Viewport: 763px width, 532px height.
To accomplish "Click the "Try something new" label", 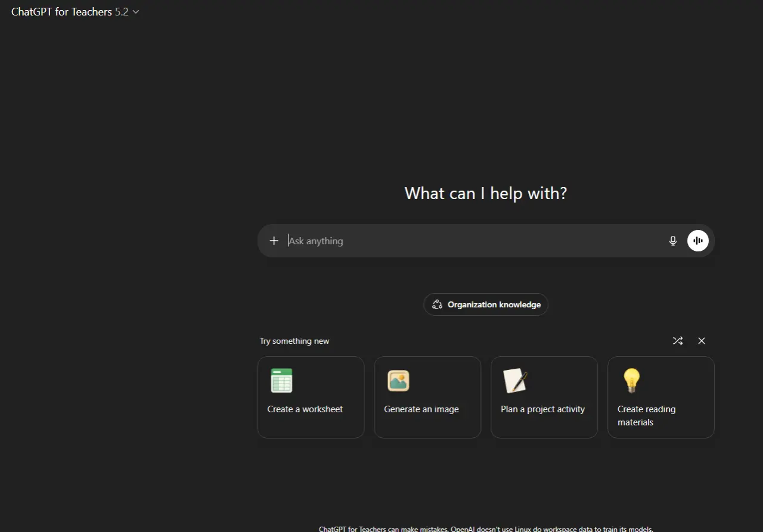I will click(x=294, y=341).
